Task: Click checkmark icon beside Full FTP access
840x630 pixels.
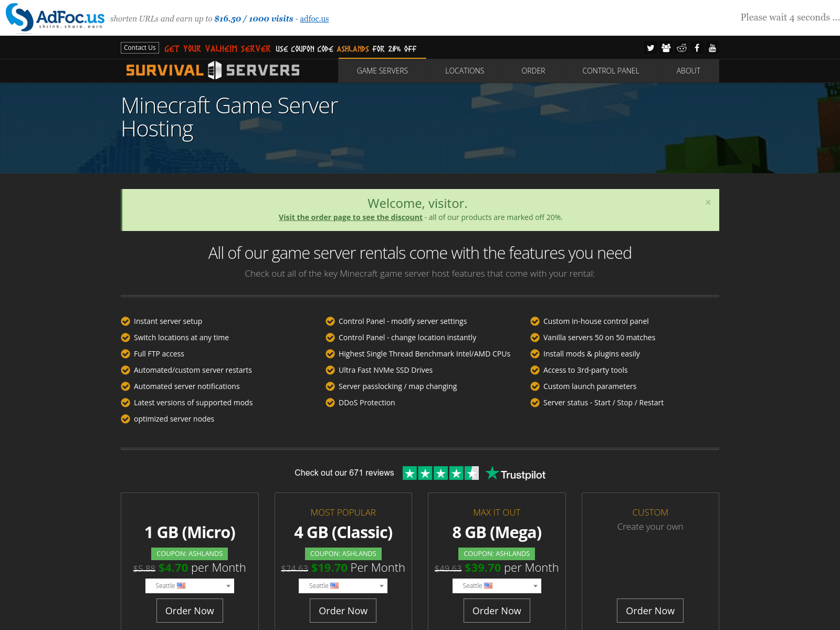Action: pyautogui.click(x=125, y=354)
